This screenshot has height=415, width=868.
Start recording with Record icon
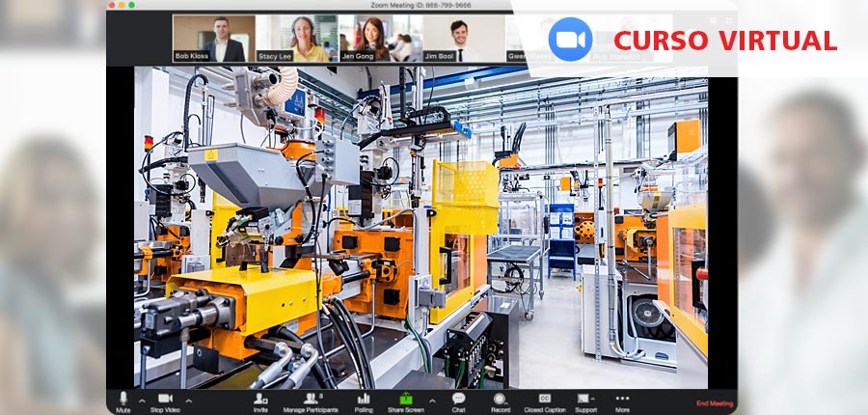(500, 400)
